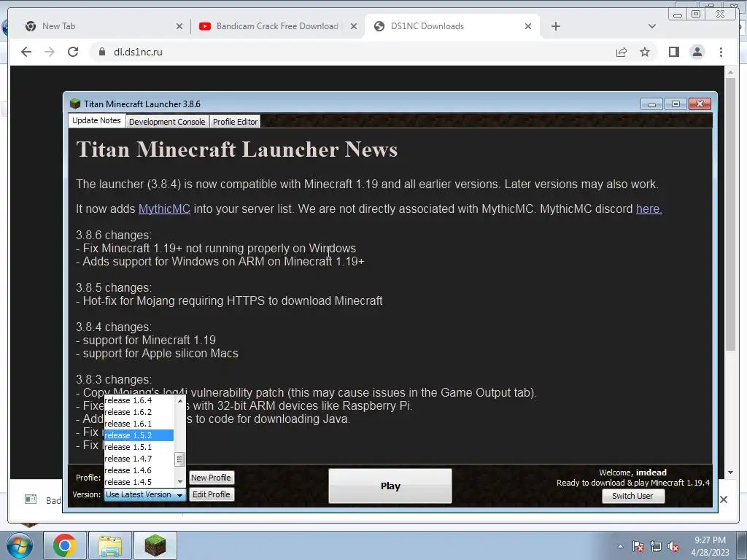Image resolution: width=747 pixels, height=560 pixels.
Task: Click version list scrollbar down arrow
Action: click(x=179, y=481)
